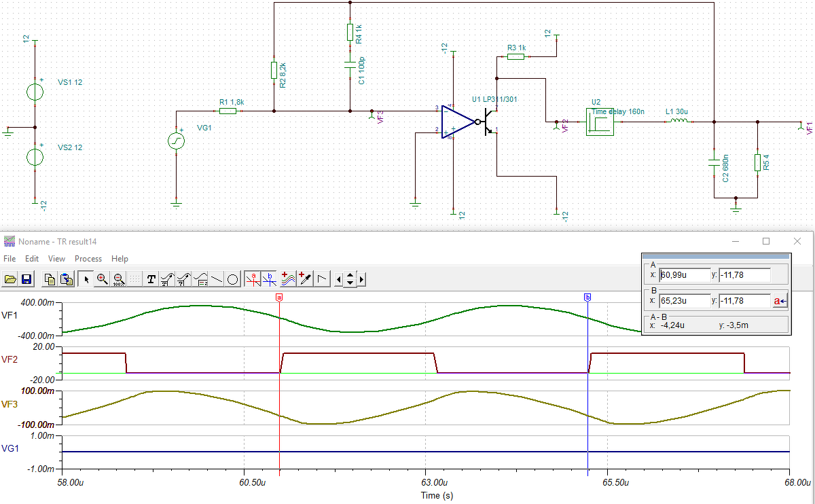Image resolution: width=815 pixels, height=504 pixels.
Task: Click capacitor C1 100p
Action: pyautogui.click(x=350, y=65)
